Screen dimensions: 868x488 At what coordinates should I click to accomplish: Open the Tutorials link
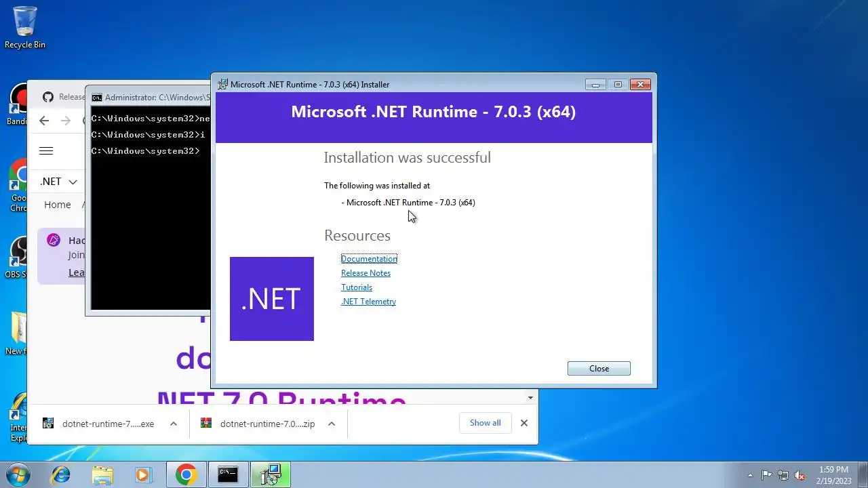pos(357,287)
